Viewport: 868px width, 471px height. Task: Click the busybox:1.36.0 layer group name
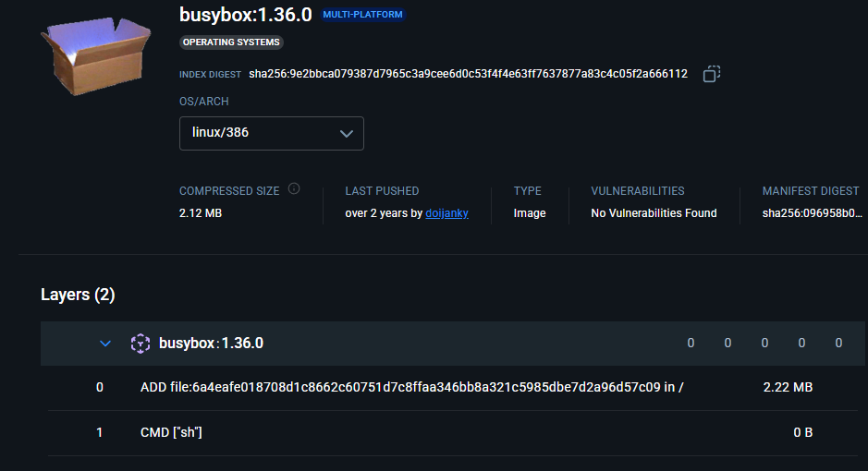211,344
